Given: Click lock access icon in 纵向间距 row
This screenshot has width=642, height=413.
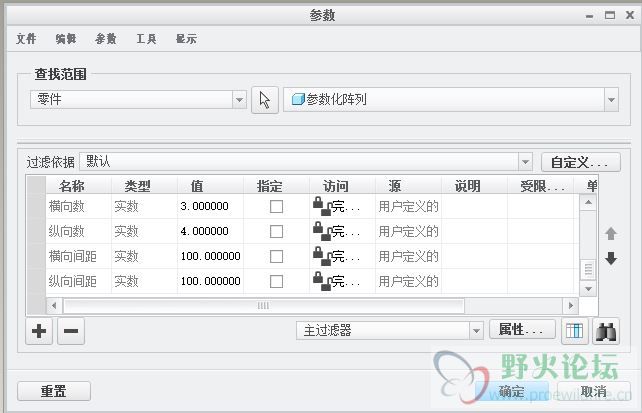Looking at the screenshot, I should point(322,281).
